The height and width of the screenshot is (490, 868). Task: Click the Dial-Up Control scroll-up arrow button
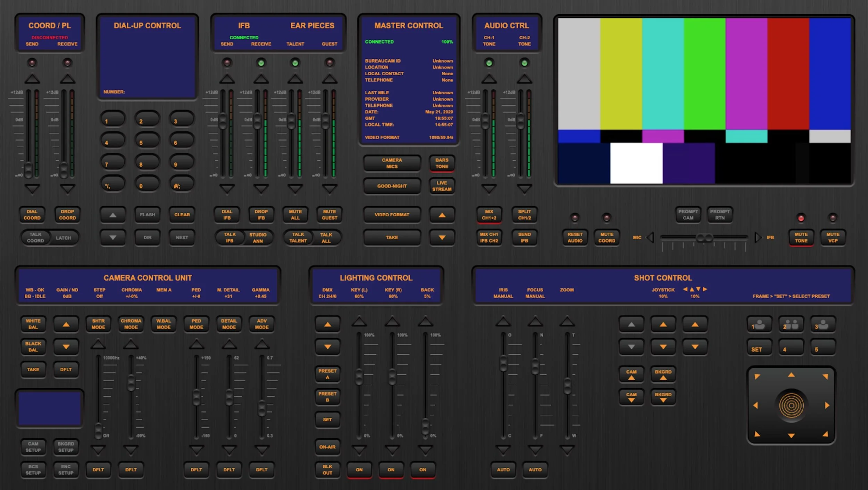click(112, 215)
